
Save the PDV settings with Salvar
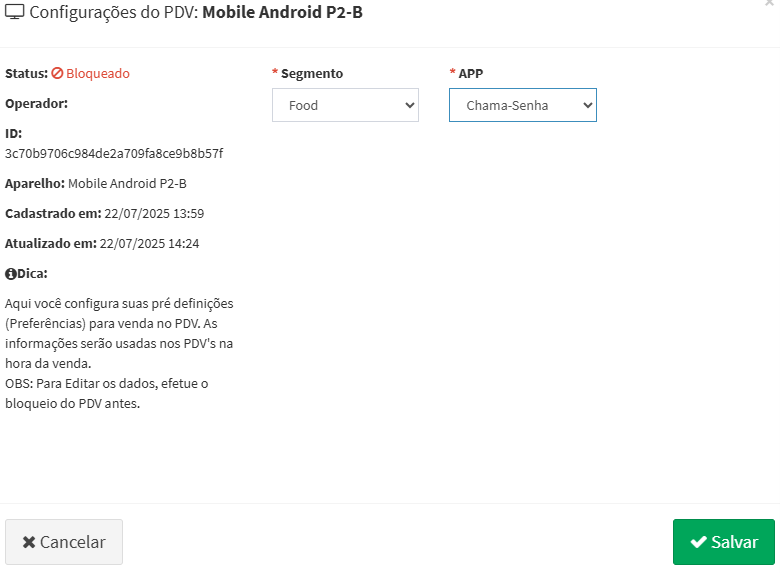pyautogui.click(x=724, y=542)
